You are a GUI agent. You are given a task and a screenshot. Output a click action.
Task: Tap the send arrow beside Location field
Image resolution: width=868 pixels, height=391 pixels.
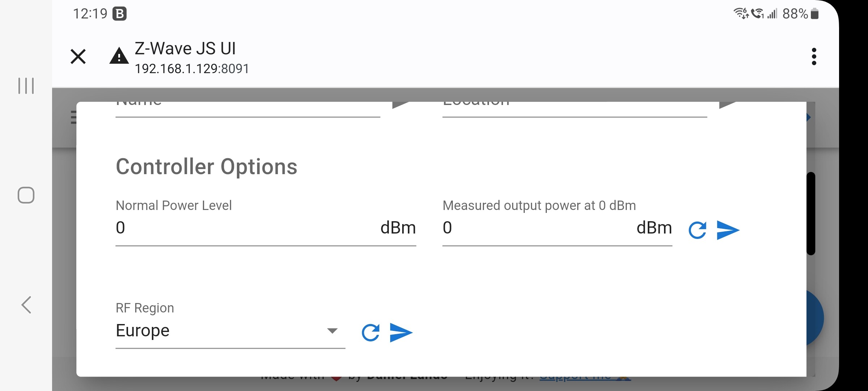point(728,105)
